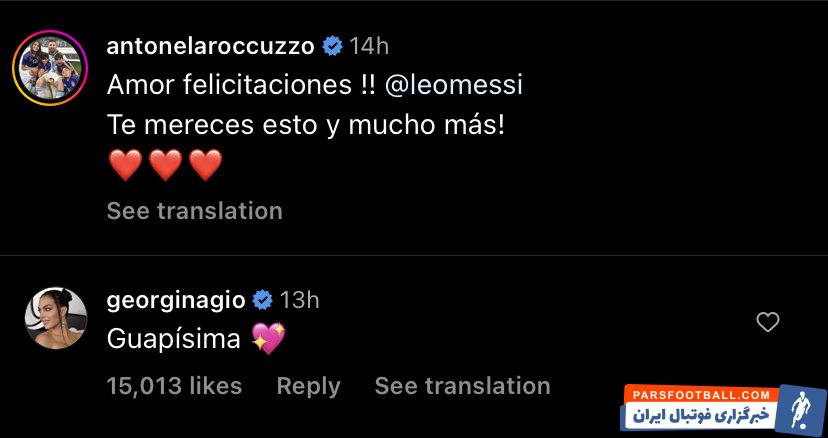Click the 13h timestamp
The height and width of the screenshot is (438, 828).
pyautogui.click(x=299, y=299)
